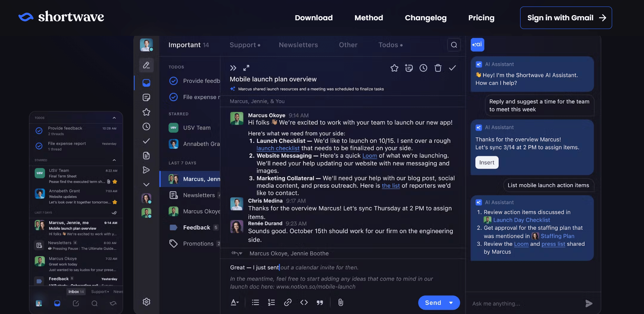Screen dimensions: 644x314
Task: Check File expense report in mobile preview
Action: point(39,146)
